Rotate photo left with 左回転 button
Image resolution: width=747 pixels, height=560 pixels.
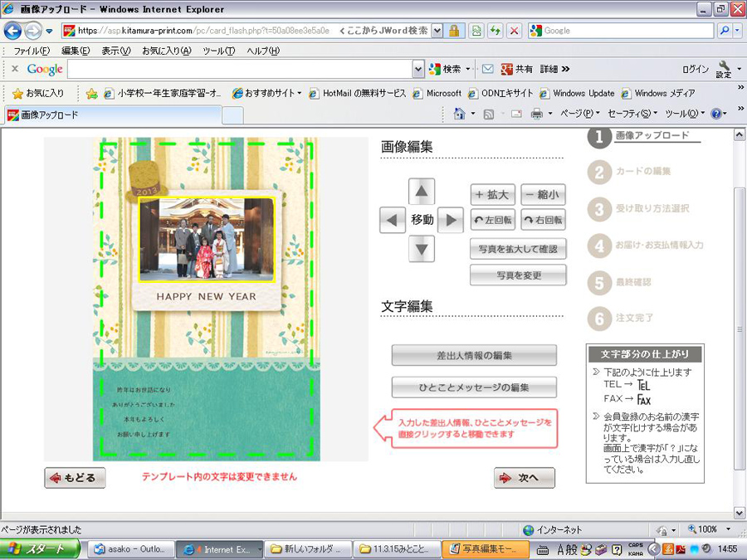click(493, 220)
